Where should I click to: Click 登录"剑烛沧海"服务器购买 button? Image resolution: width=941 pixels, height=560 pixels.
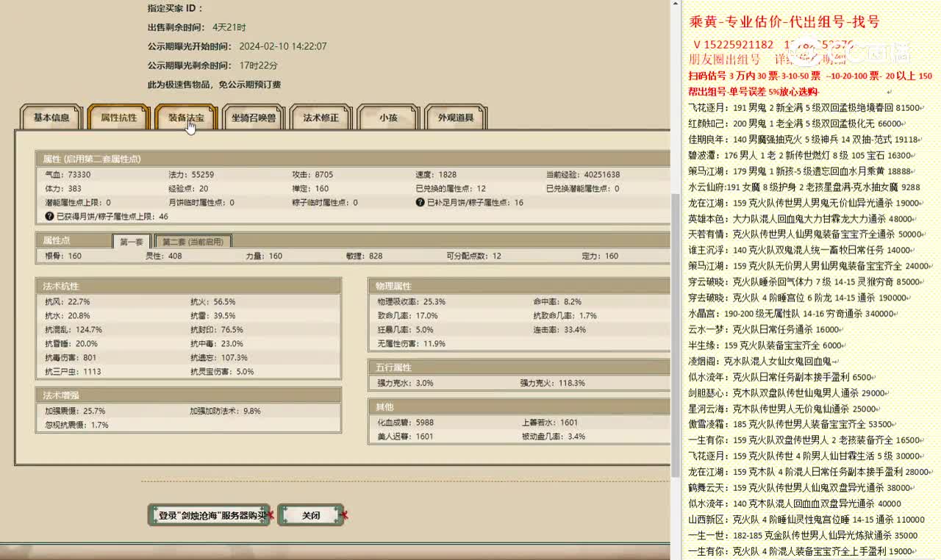209,515
